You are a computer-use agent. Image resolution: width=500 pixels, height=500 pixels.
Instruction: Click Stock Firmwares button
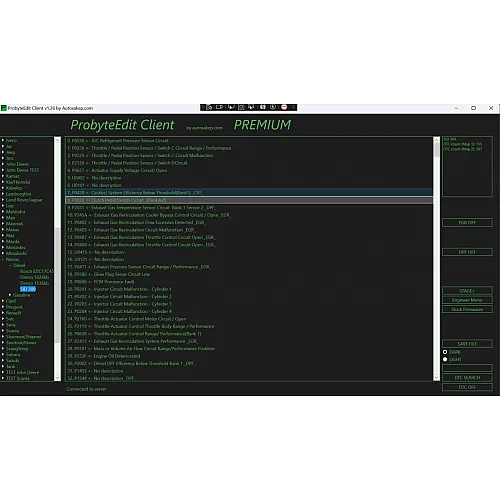[x=467, y=309]
